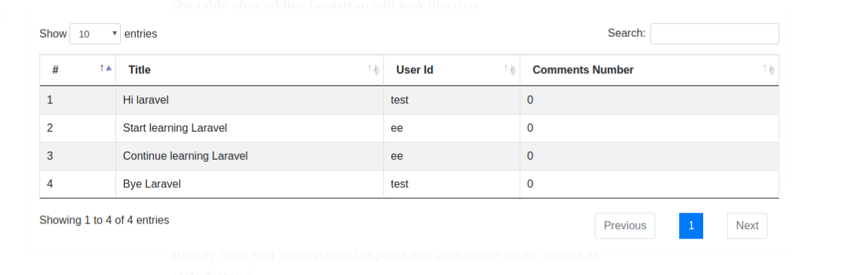Click the # column header label
Image resolution: width=868 pixels, height=275 pixels.
click(x=55, y=70)
